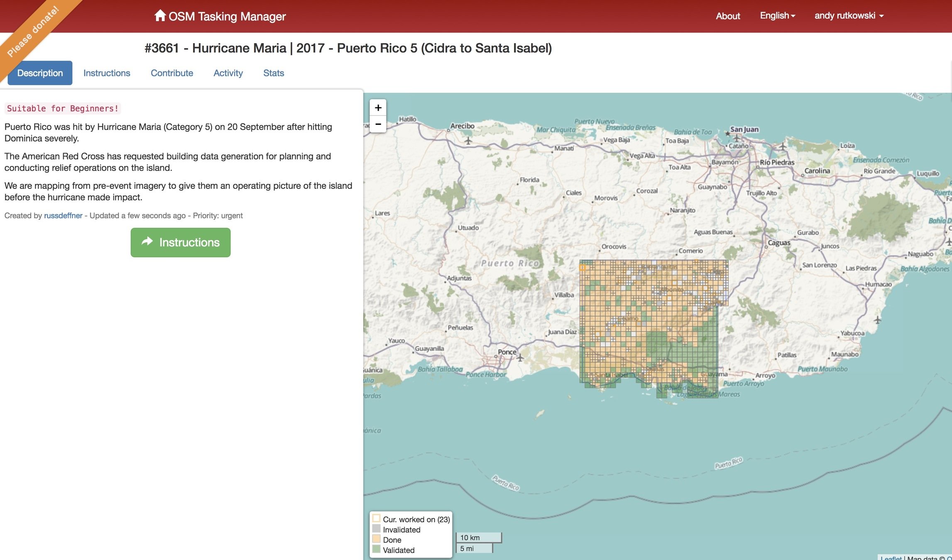
Task: Switch to the Contribute tab
Action: [x=172, y=73]
